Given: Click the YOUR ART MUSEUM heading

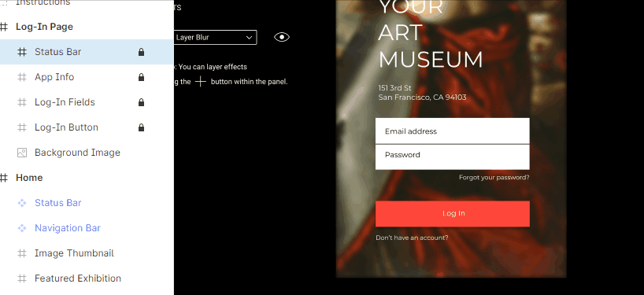Looking at the screenshot, I should (x=430, y=34).
